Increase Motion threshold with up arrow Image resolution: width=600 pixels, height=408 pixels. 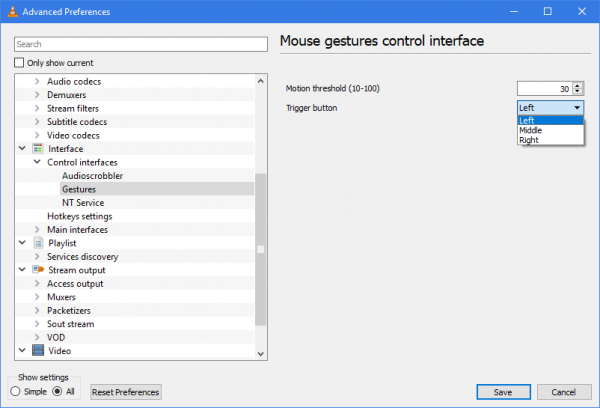pos(577,85)
